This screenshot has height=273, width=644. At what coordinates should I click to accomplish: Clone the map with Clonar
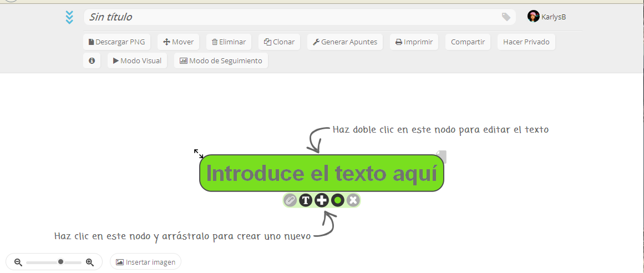(279, 42)
